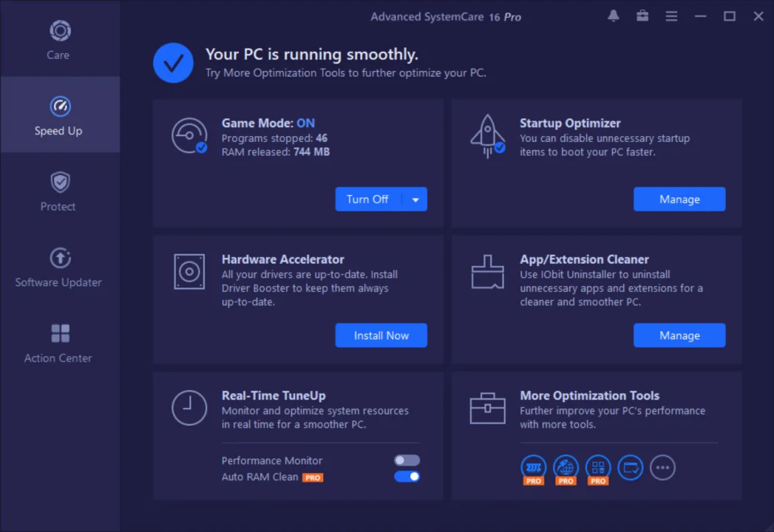The image size is (774, 532).
Task: Click the Hardware Accelerator heading
Action: (283, 259)
